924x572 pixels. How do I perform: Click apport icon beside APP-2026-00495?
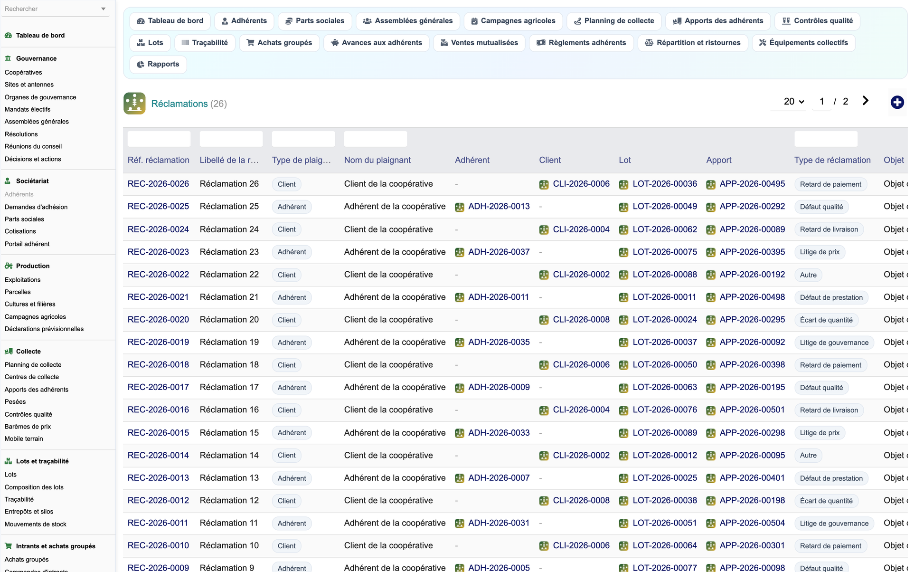pos(711,184)
